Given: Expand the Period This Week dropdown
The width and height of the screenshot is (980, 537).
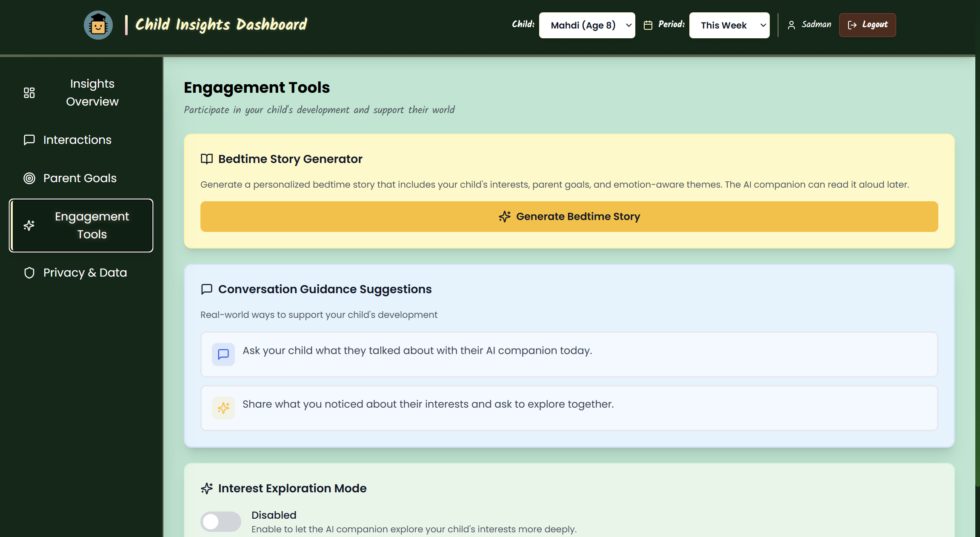Looking at the screenshot, I should (x=729, y=25).
